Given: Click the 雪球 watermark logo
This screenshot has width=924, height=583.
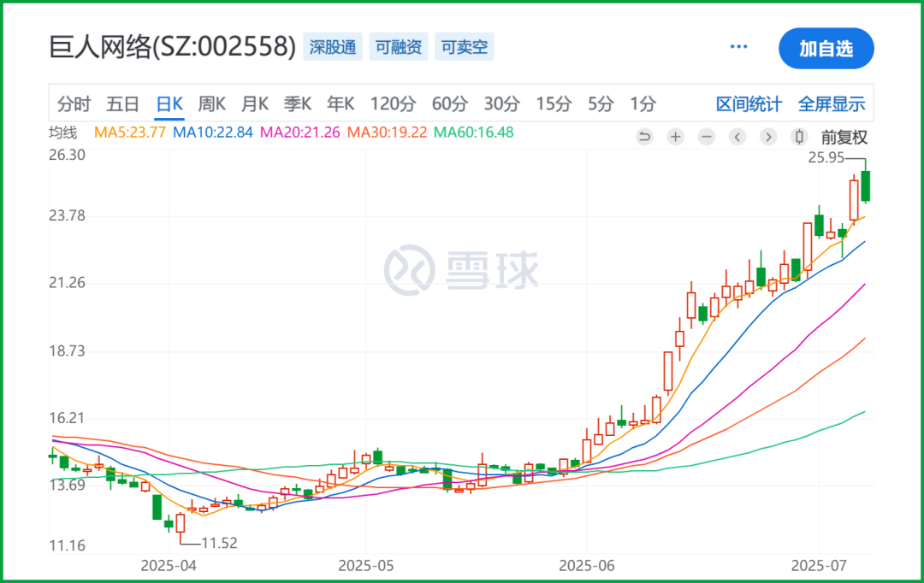Looking at the screenshot, I should point(461,270).
